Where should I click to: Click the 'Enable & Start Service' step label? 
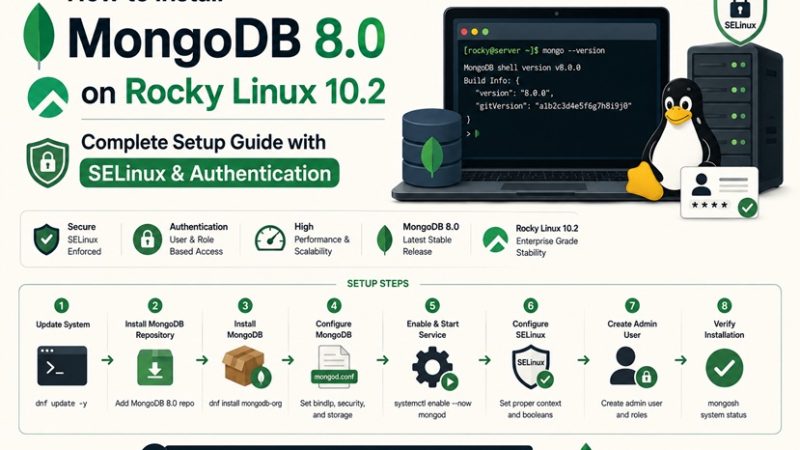tap(433, 330)
